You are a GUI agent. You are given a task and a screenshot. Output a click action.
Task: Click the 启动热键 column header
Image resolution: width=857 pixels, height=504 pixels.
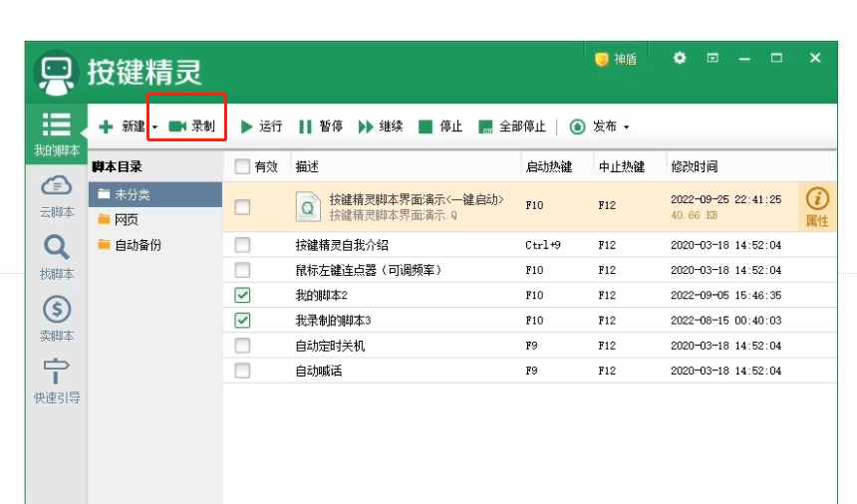coord(549,166)
